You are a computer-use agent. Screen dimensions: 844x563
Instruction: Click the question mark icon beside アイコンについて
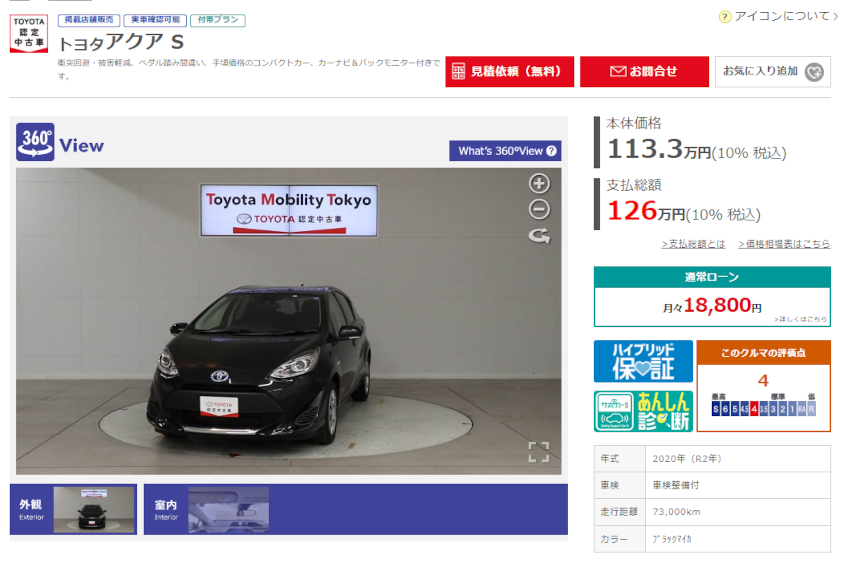(725, 17)
